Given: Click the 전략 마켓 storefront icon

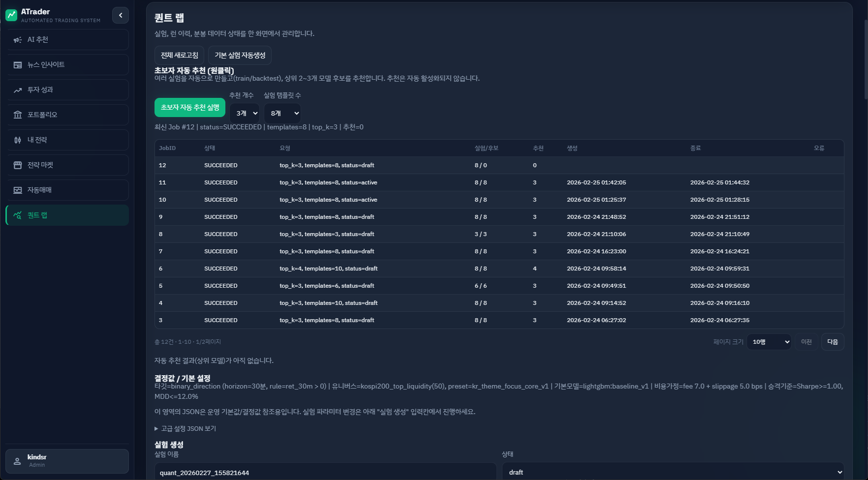Looking at the screenshot, I should click(x=18, y=165).
